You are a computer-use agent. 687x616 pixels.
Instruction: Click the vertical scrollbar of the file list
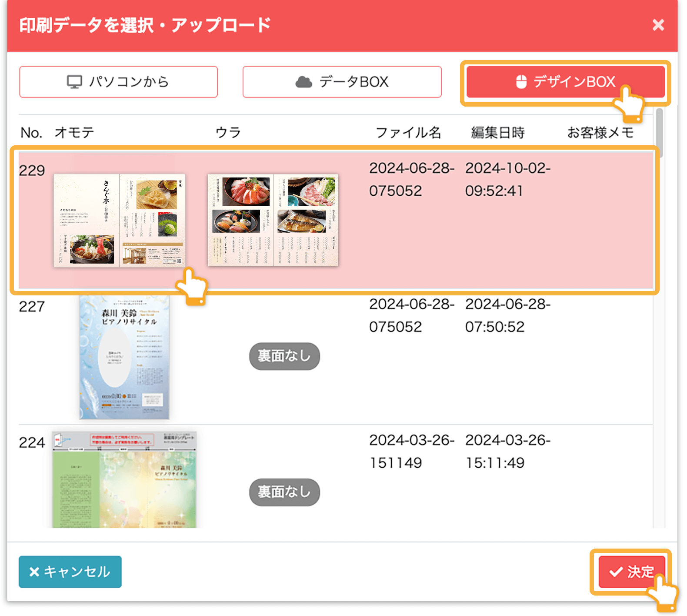click(x=659, y=131)
